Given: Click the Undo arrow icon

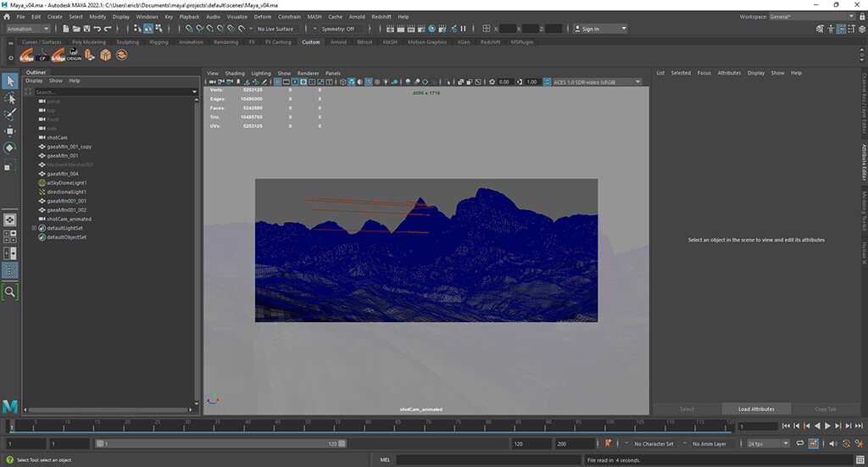Looking at the screenshot, I should point(97,29).
